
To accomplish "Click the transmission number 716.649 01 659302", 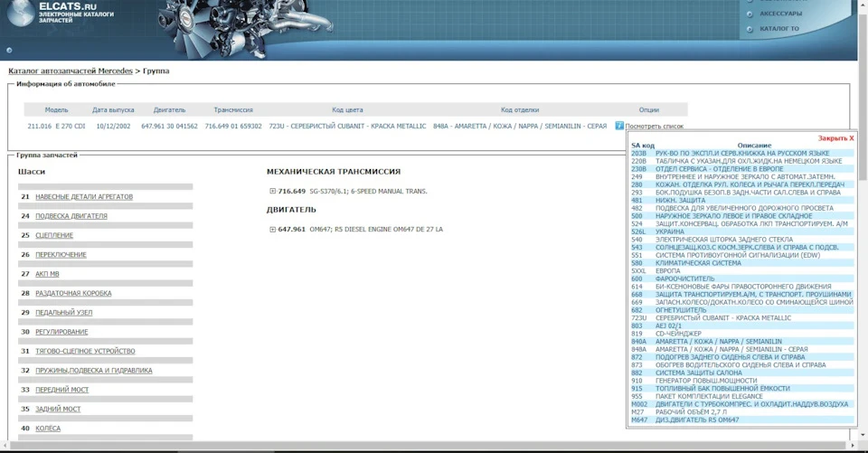I will (x=233, y=127).
